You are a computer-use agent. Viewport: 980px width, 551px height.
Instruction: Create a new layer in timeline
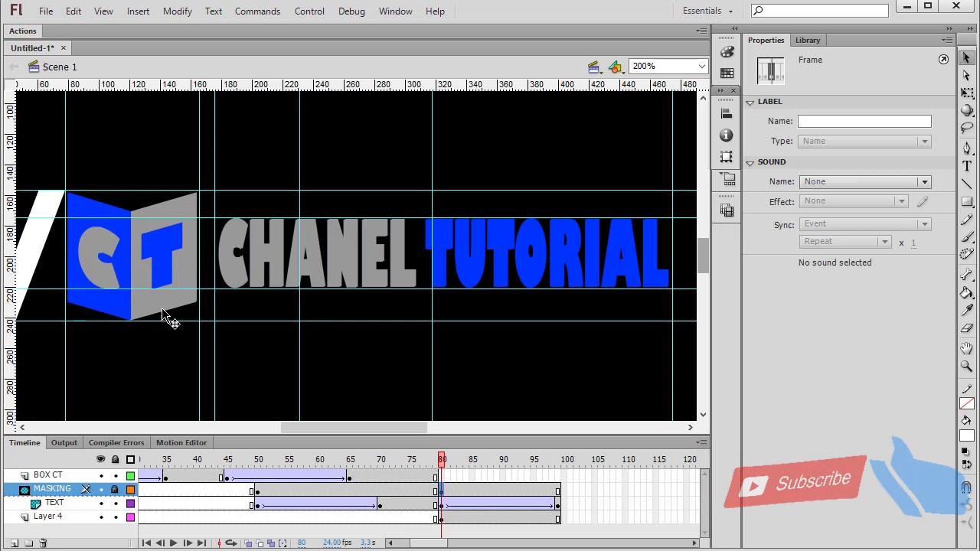click(15, 543)
